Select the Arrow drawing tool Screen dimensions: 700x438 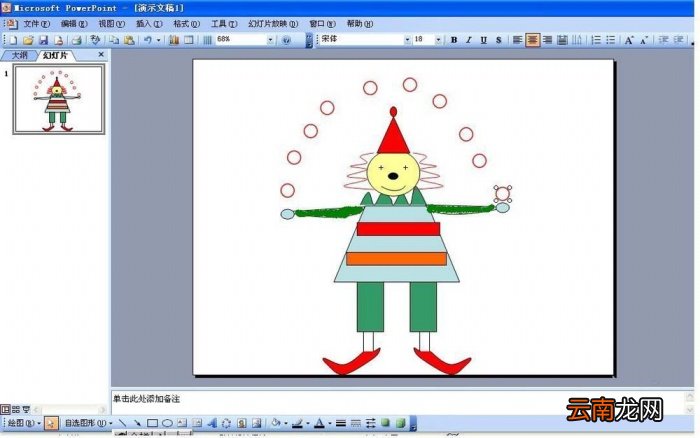pyautogui.click(x=137, y=422)
